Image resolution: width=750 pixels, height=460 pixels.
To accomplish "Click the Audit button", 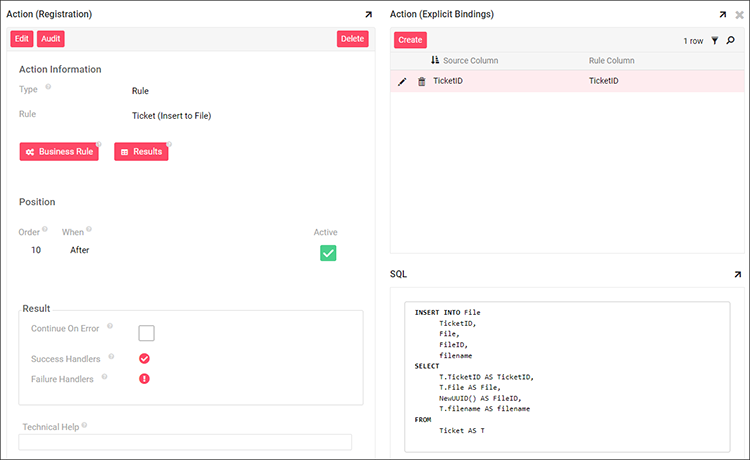I will pyautogui.click(x=51, y=39).
